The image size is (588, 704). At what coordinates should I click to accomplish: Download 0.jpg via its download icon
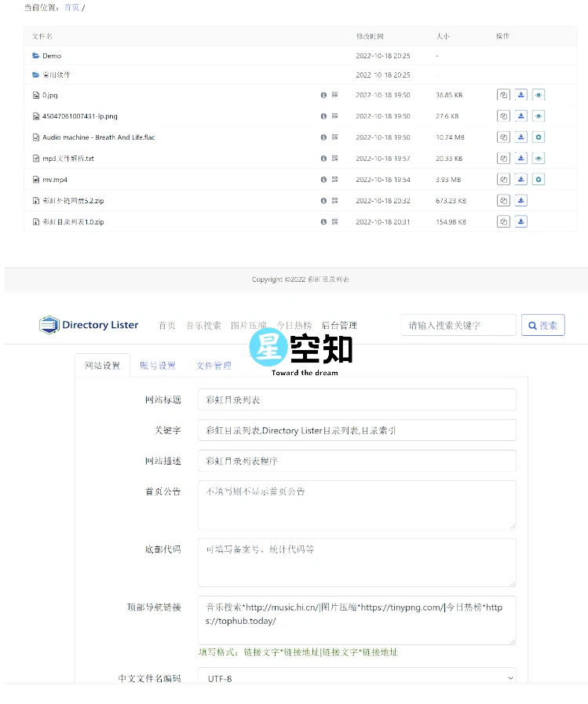coord(521,95)
